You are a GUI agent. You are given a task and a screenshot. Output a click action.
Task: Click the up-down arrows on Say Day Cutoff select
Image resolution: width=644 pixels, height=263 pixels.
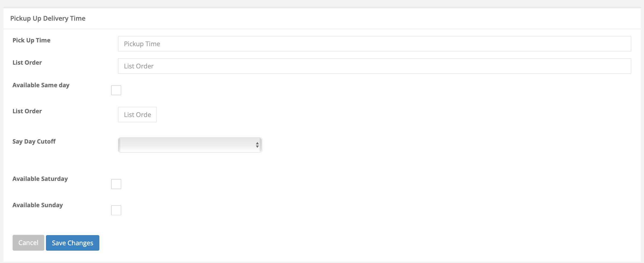[257, 145]
